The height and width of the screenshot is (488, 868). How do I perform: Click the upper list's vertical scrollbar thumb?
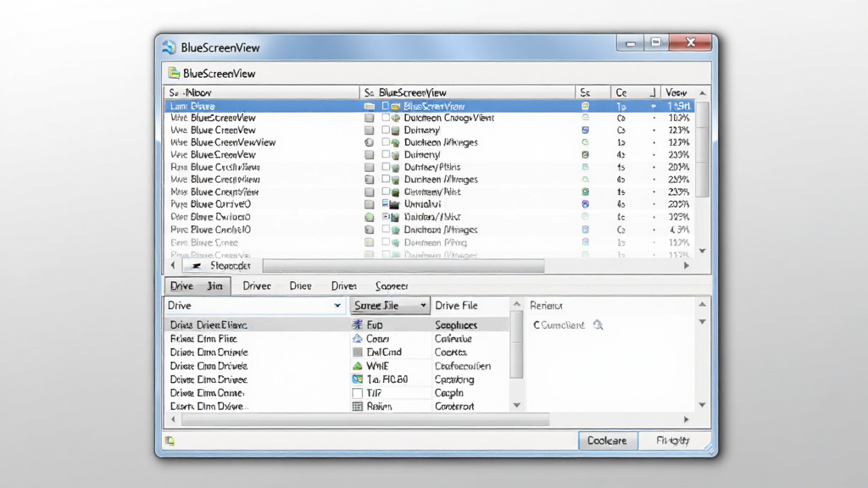click(x=703, y=149)
